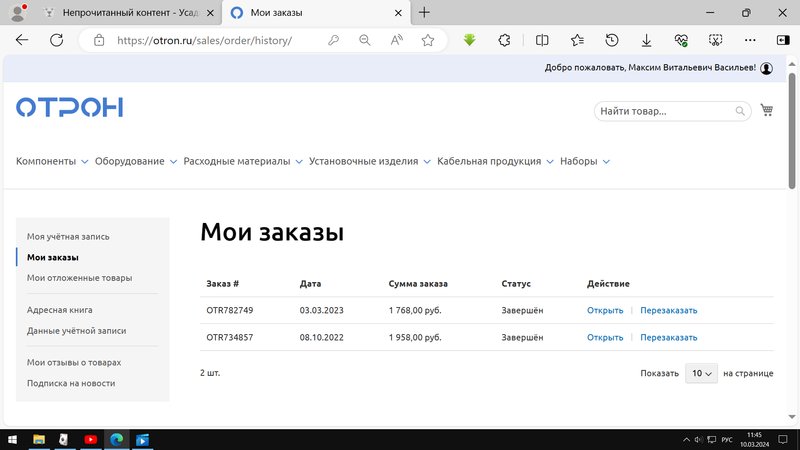Open Данные учётной записи

click(77, 331)
